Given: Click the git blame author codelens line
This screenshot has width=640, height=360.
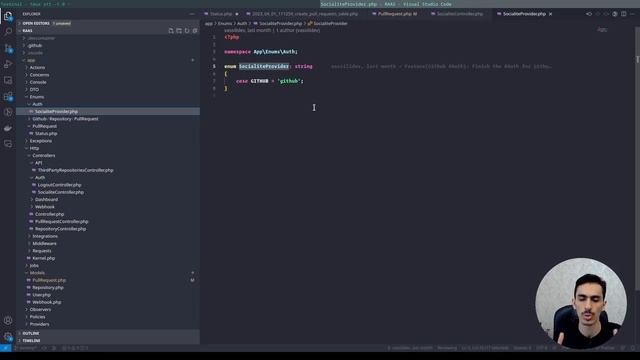Looking at the screenshot, I should [x=272, y=30].
